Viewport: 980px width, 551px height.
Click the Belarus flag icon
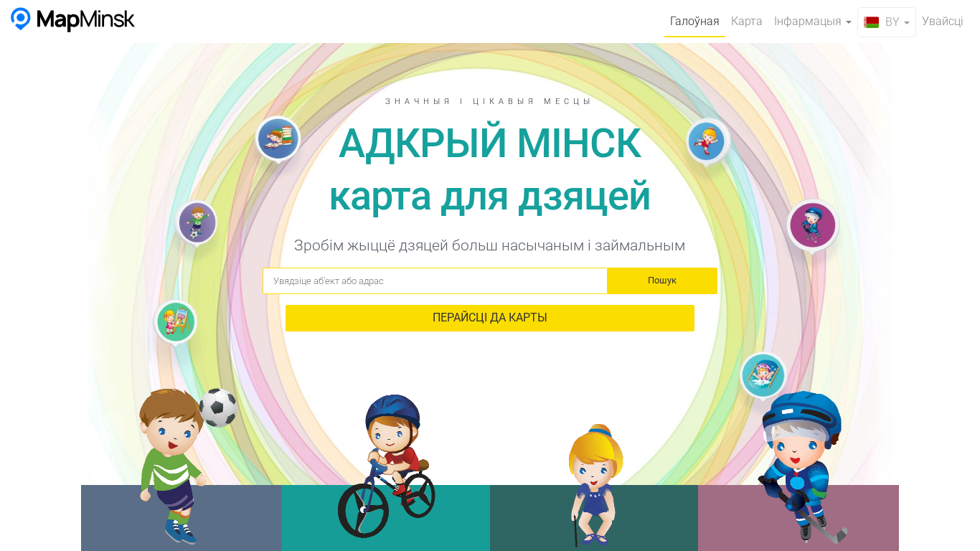point(872,22)
